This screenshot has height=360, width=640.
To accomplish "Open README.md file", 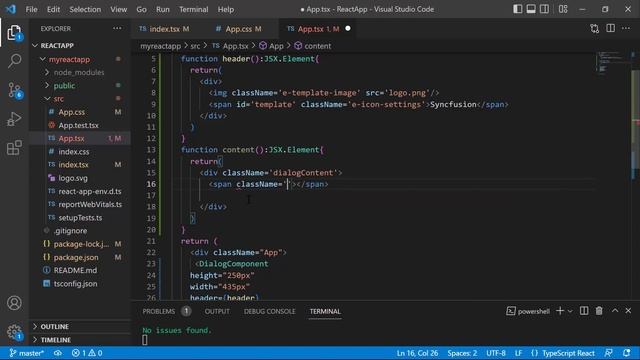I will [x=75, y=270].
